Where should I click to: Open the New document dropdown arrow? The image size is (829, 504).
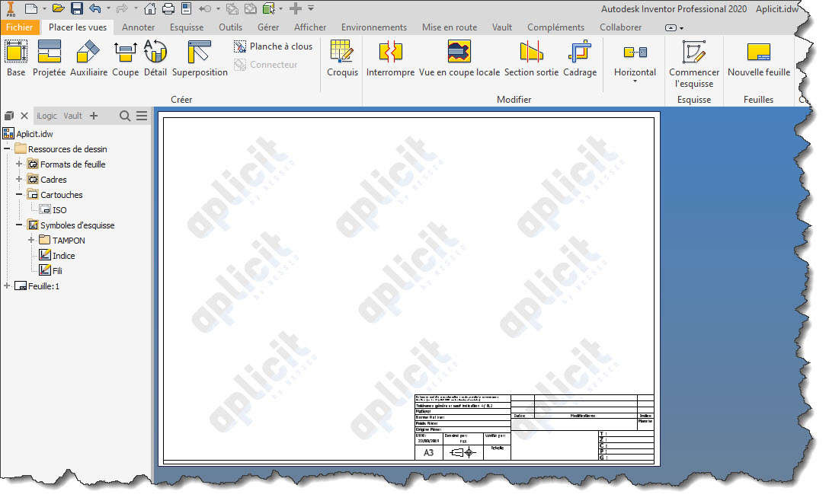(x=44, y=8)
